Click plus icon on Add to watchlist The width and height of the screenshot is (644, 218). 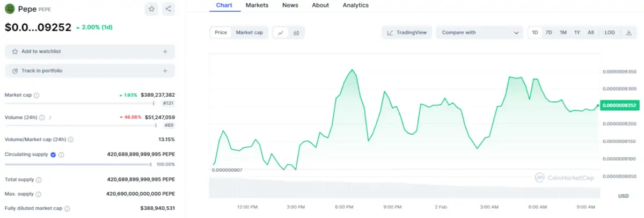(165, 52)
